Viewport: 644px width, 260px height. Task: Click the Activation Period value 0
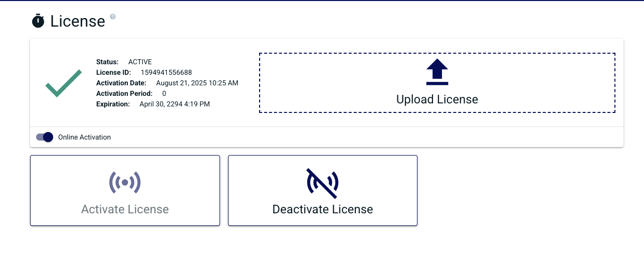[x=164, y=94]
